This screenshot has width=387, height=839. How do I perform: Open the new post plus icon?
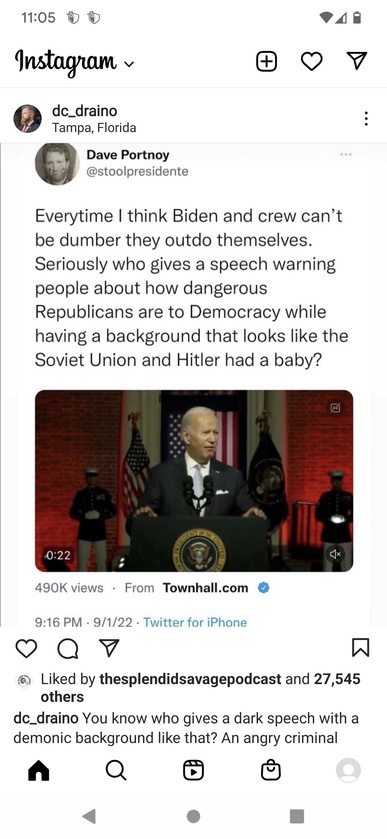pyautogui.click(x=267, y=62)
